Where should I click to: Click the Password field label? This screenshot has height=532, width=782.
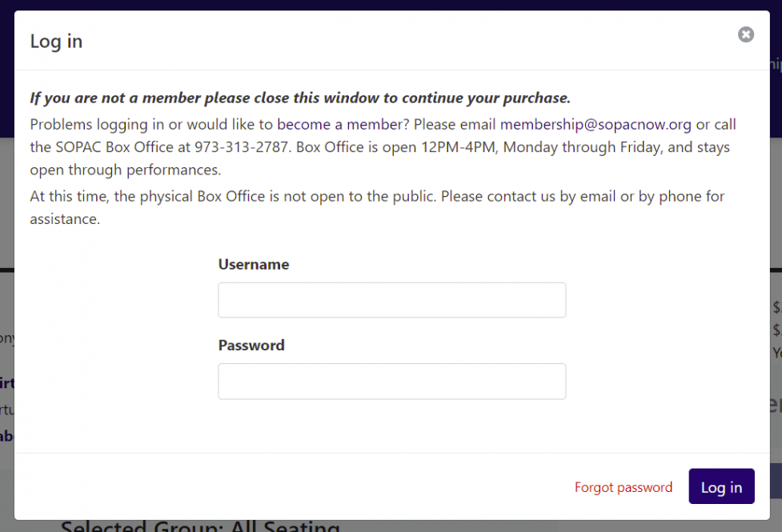(x=251, y=346)
